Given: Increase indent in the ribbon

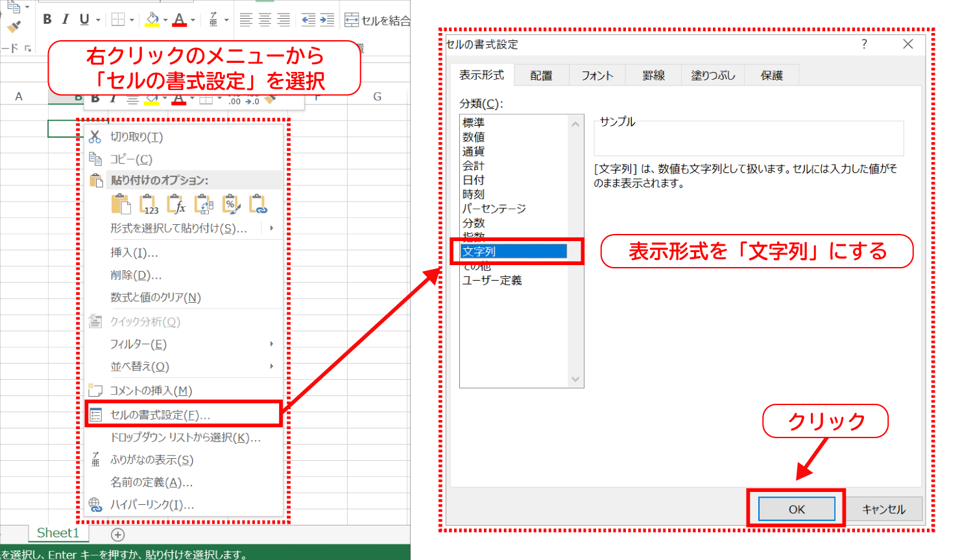Looking at the screenshot, I should click(328, 20).
